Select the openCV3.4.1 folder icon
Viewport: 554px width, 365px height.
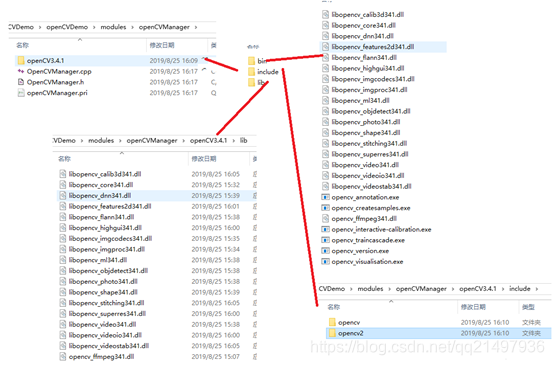(21, 60)
